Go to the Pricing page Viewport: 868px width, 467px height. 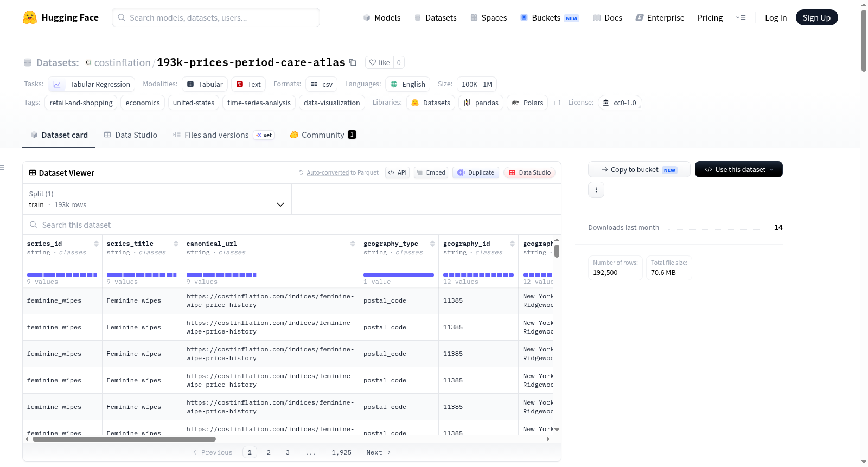point(710,17)
